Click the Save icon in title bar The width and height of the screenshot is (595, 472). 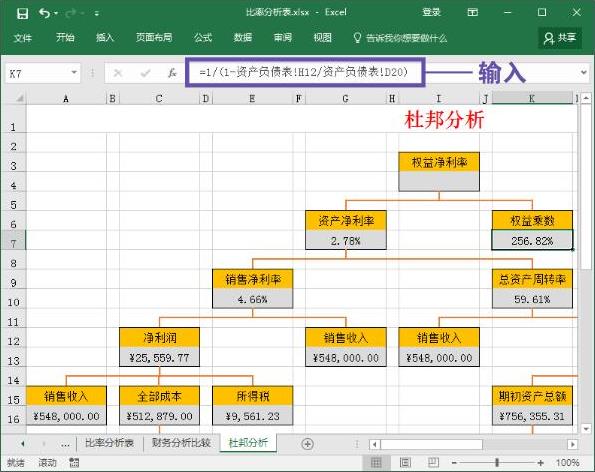click(x=22, y=14)
